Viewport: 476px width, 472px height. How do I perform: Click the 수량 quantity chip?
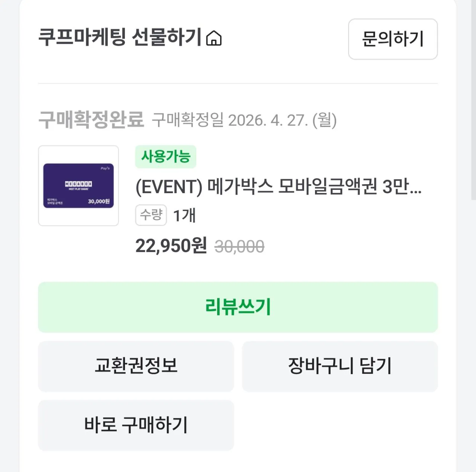coord(151,215)
